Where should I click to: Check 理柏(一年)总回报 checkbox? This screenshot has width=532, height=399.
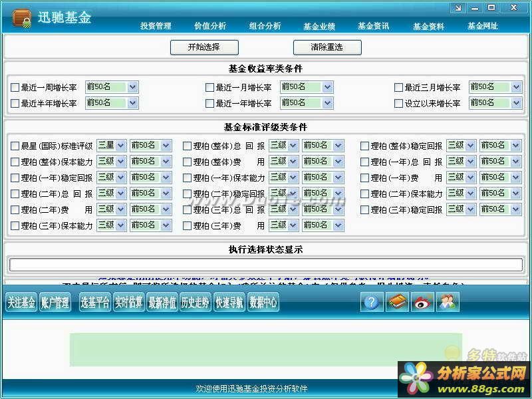(364, 162)
